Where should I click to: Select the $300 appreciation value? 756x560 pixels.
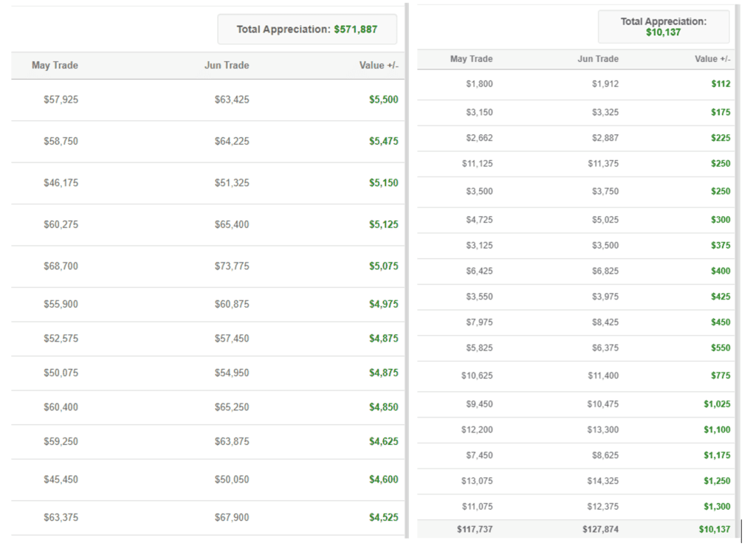coord(721,220)
